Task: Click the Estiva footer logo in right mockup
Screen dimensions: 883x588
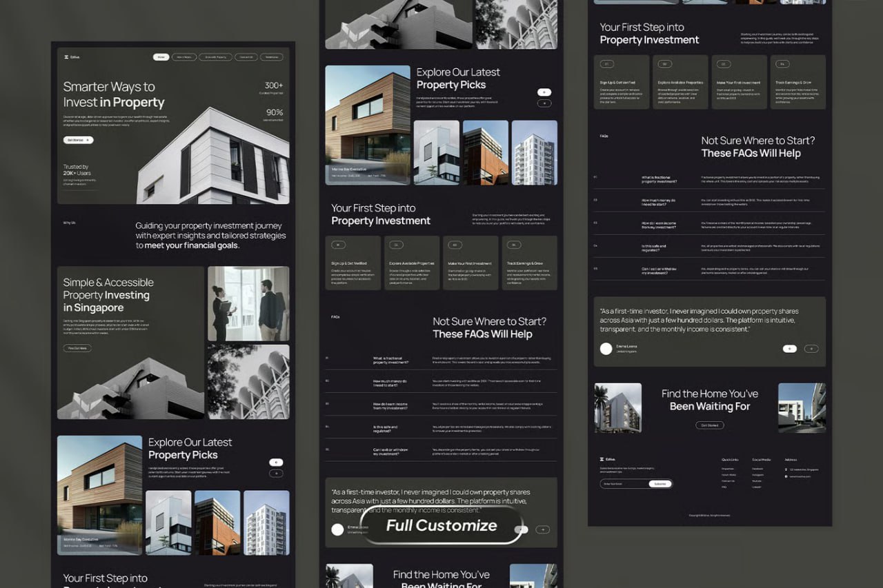Action: pos(608,459)
